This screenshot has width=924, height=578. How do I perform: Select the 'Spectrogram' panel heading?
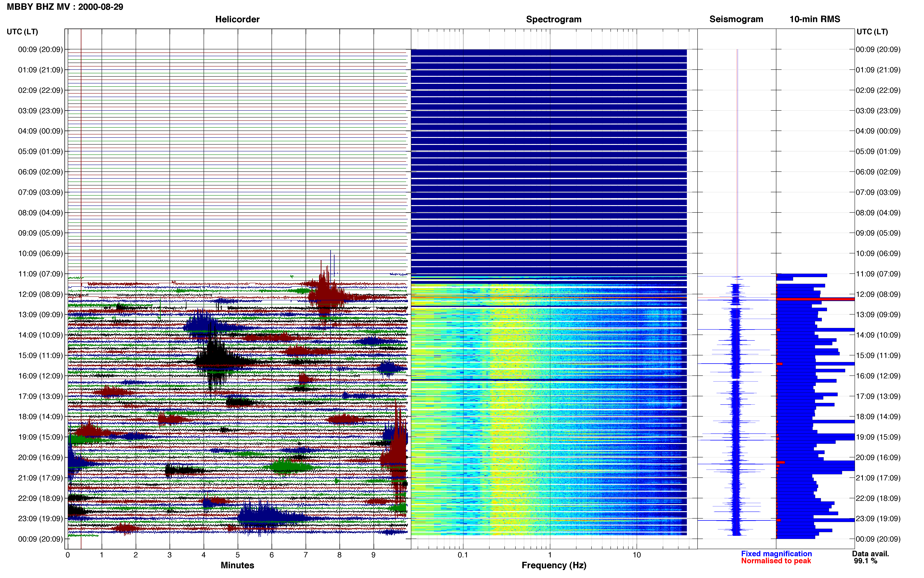554,19
